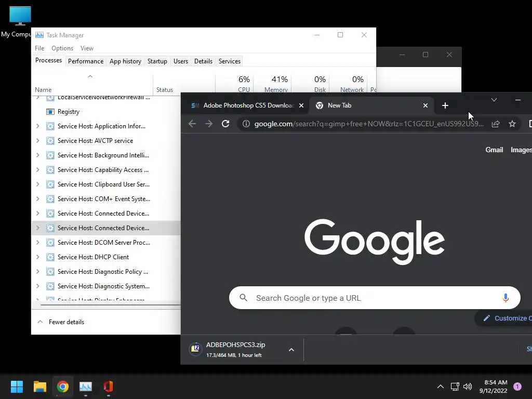The image size is (532, 399).
Task: Switch to Services tab
Action: (229, 61)
